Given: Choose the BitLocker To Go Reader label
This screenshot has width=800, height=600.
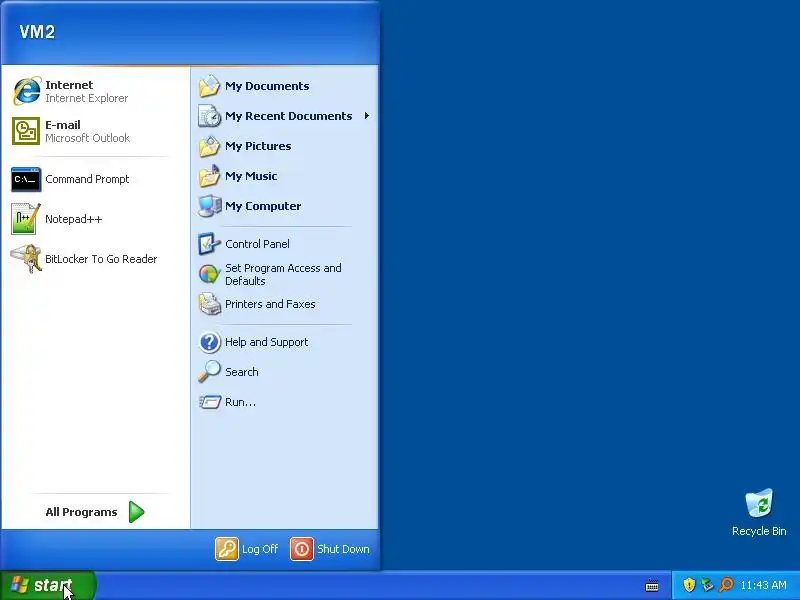Looking at the screenshot, I should point(101,259).
